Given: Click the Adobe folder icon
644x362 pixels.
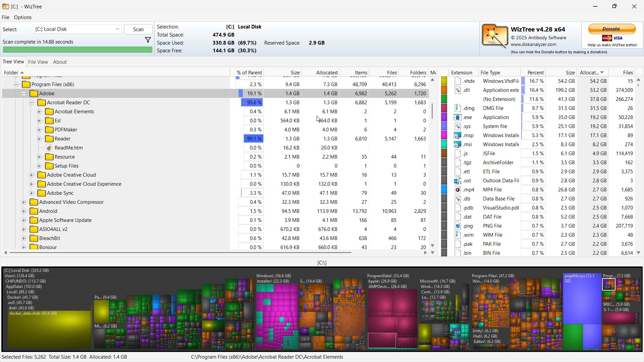Looking at the screenshot, I should 34,94.
